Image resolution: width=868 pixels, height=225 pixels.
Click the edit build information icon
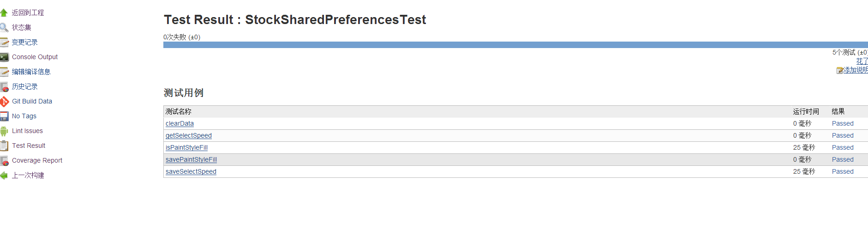tap(4, 72)
